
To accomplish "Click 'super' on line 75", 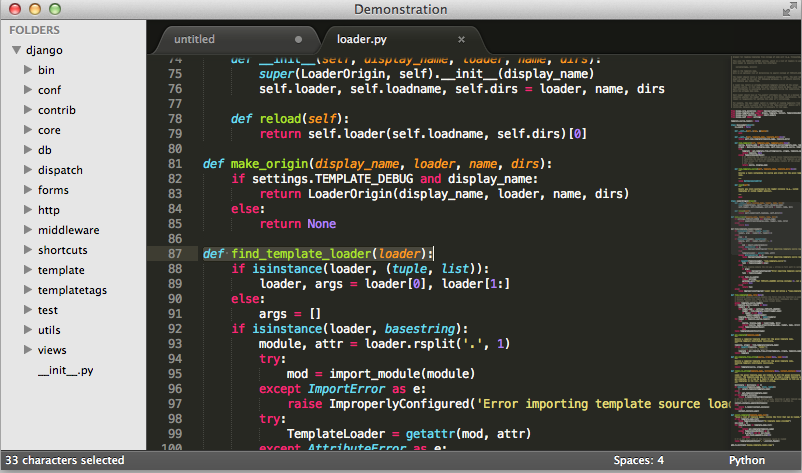I will tap(277, 74).
